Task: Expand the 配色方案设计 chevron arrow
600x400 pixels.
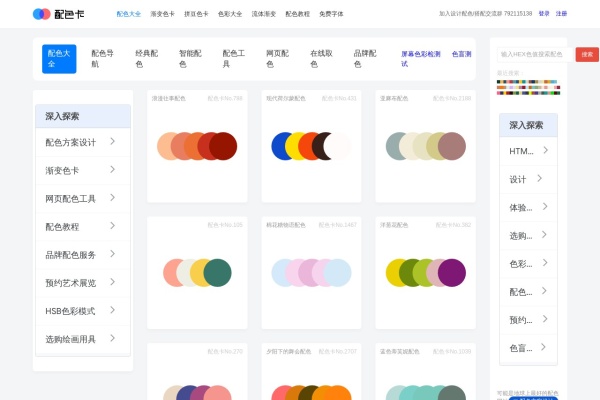Action: coord(112,141)
